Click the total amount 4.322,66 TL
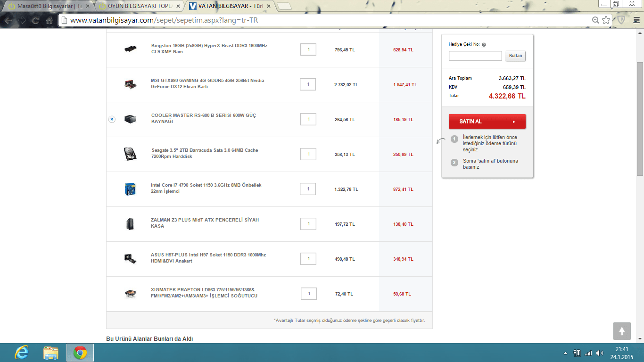 click(x=507, y=96)
